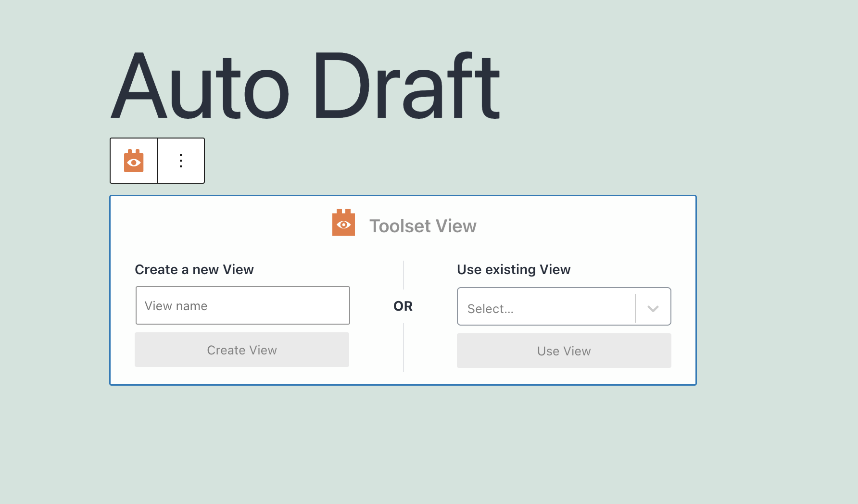Focus the View name text field

[x=242, y=306]
